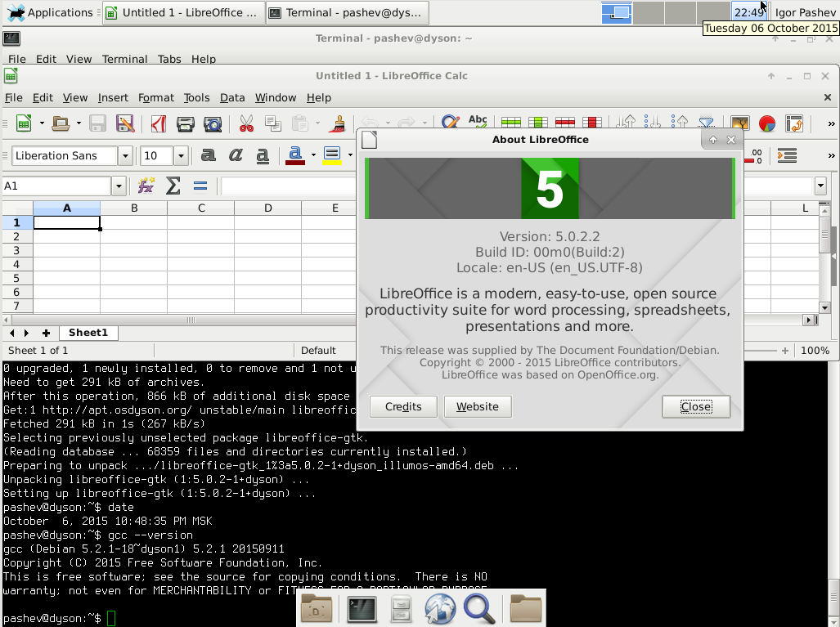Select the Sheet1 tab

(x=88, y=333)
